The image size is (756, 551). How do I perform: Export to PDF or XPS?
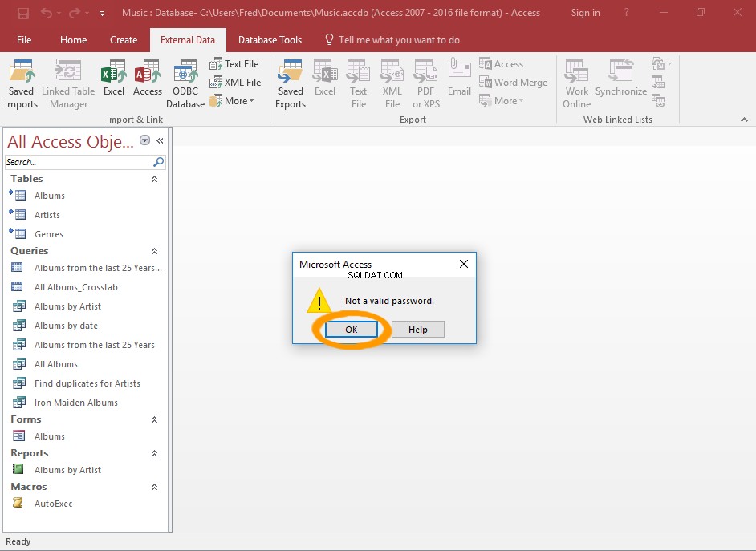click(426, 83)
